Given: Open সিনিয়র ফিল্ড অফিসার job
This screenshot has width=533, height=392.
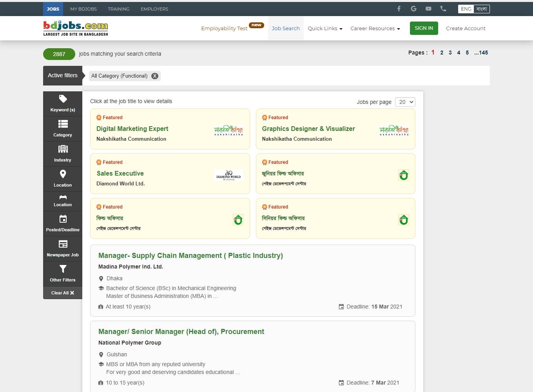Looking at the screenshot, I should tap(283, 218).
